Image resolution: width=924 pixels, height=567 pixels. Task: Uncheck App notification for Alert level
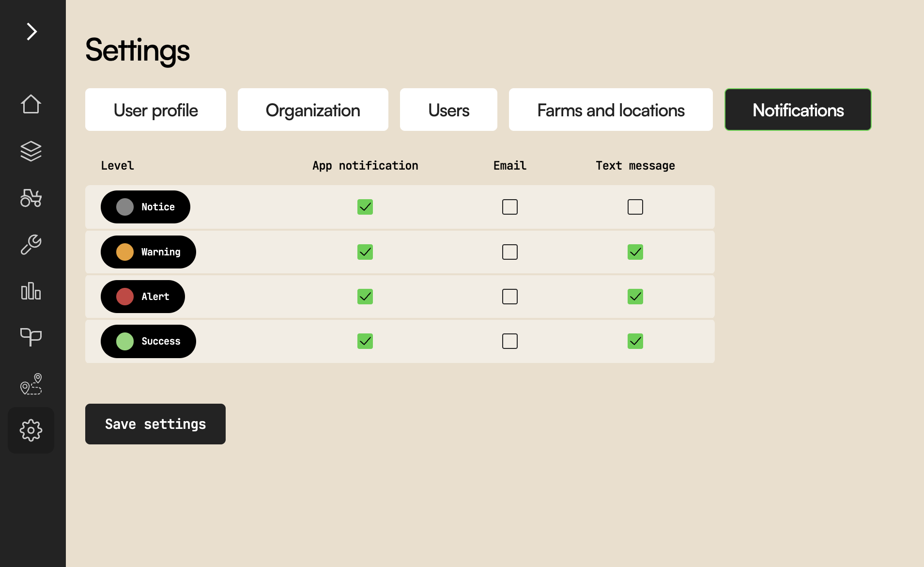[x=365, y=297]
